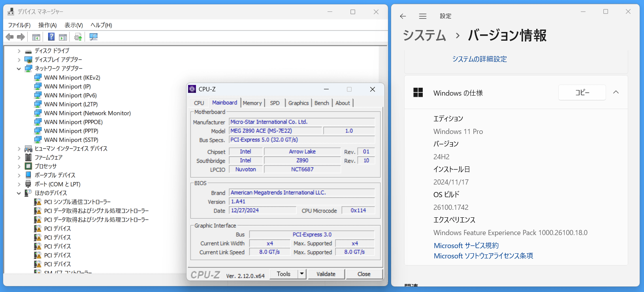The height and width of the screenshot is (292, 644).
Task: Click the scan for hardware changes icon
Action: point(94,37)
